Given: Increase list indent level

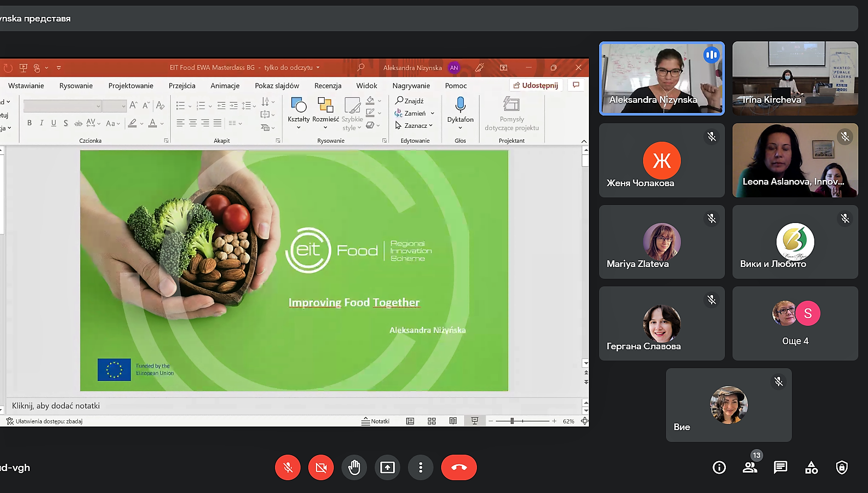Looking at the screenshot, I should (x=234, y=106).
